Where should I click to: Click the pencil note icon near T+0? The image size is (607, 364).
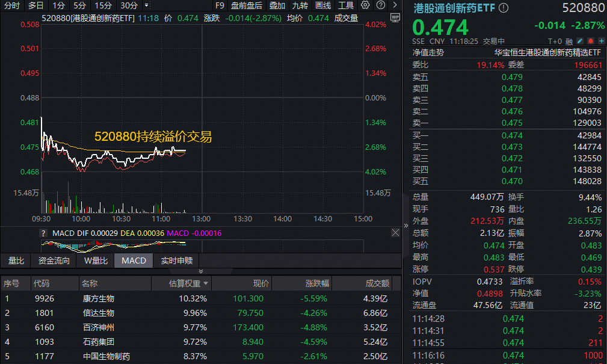click(579, 42)
